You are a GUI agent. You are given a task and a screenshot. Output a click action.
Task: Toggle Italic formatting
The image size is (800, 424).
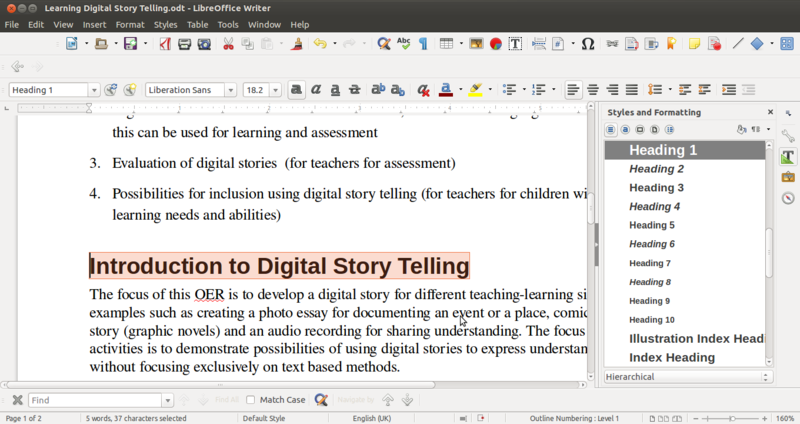[x=316, y=90]
